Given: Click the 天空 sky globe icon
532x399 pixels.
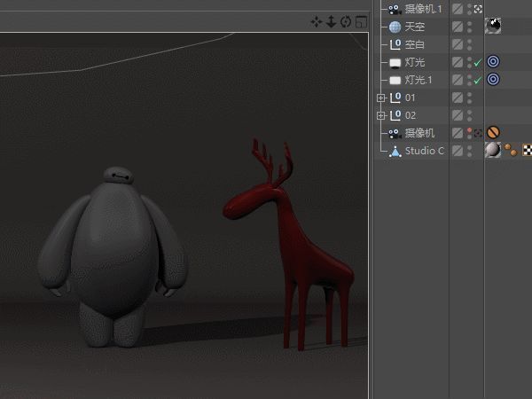Looking at the screenshot, I should pyautogui.click(x=395, y=27).
